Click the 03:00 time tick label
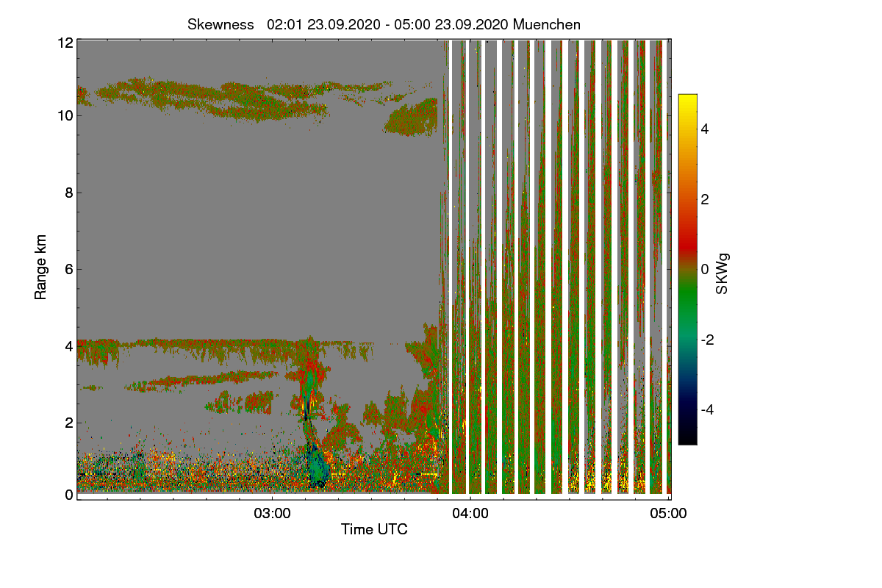882x588 pixels. coord(273,514)
